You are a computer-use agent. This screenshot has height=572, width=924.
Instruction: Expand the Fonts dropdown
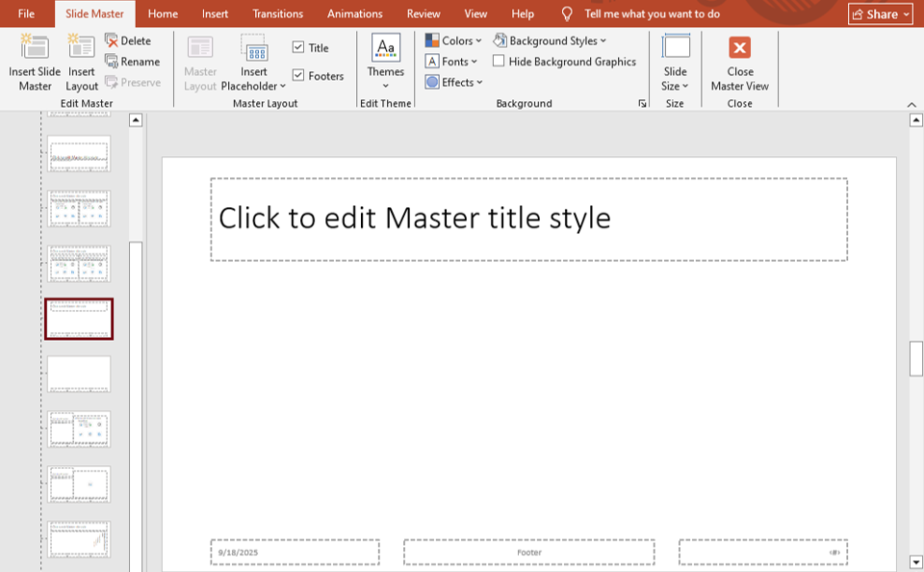451,62
